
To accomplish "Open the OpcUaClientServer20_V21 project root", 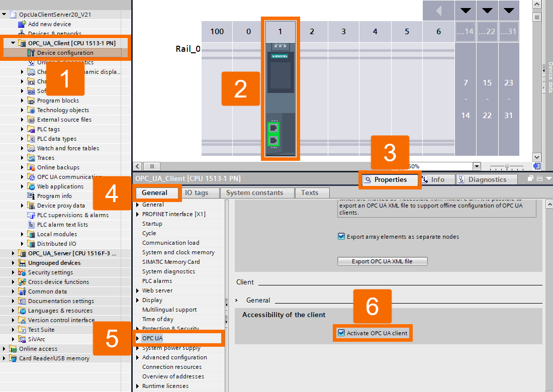I will pyautogui.click(x=55, y=15).
